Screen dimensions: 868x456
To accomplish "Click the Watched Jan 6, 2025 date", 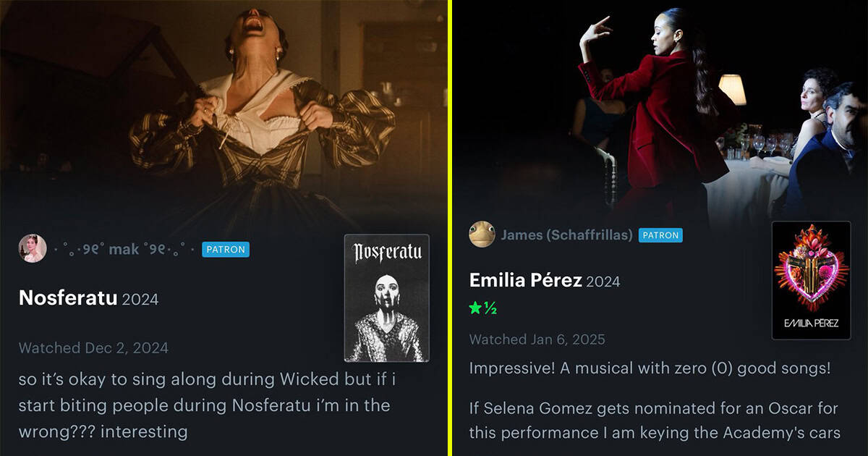I will (x=537, y=339).
